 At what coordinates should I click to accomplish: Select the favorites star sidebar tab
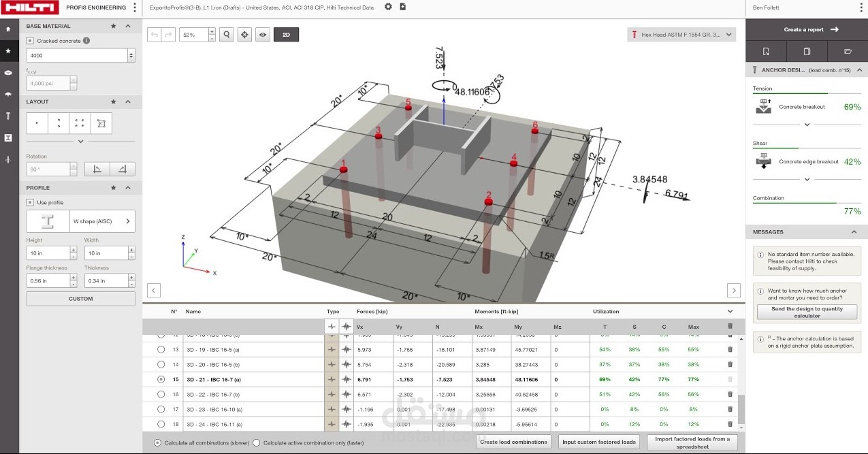coord(8,51)
